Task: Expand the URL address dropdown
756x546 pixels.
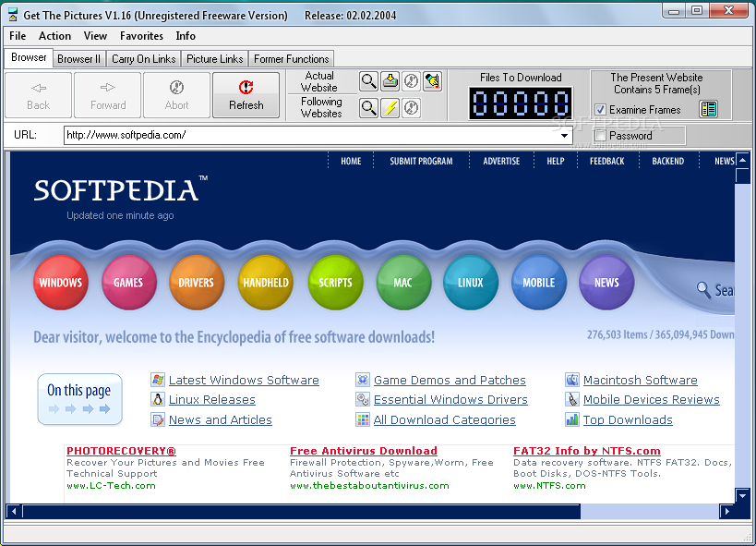Action: click(x=564, y=136)
